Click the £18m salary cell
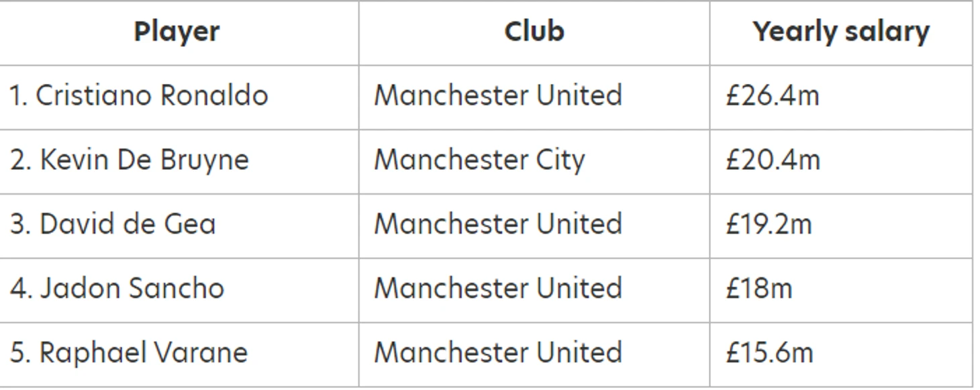Viewport: 980px width, 390px height. (758, 288)
